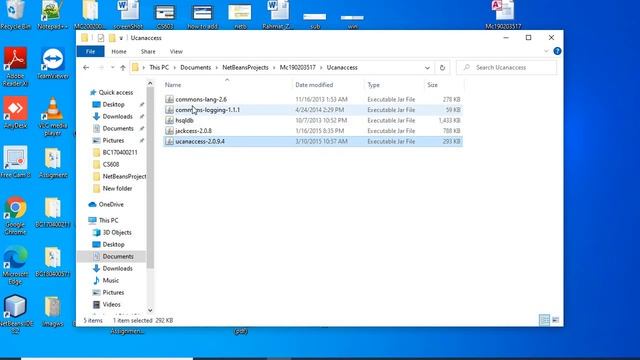Open the View ribbon tab
This screenshot has height=360, width=640.
[x=176, y=51]
